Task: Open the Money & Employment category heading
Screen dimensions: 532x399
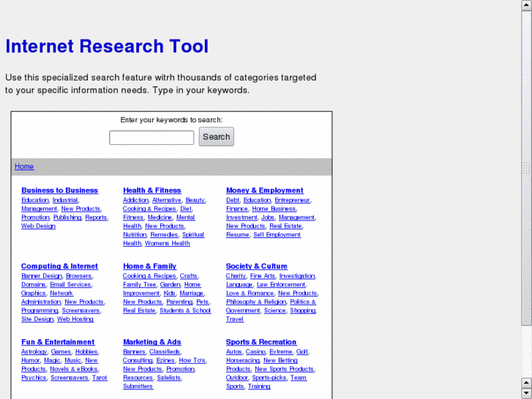Action: coord(265,190)
